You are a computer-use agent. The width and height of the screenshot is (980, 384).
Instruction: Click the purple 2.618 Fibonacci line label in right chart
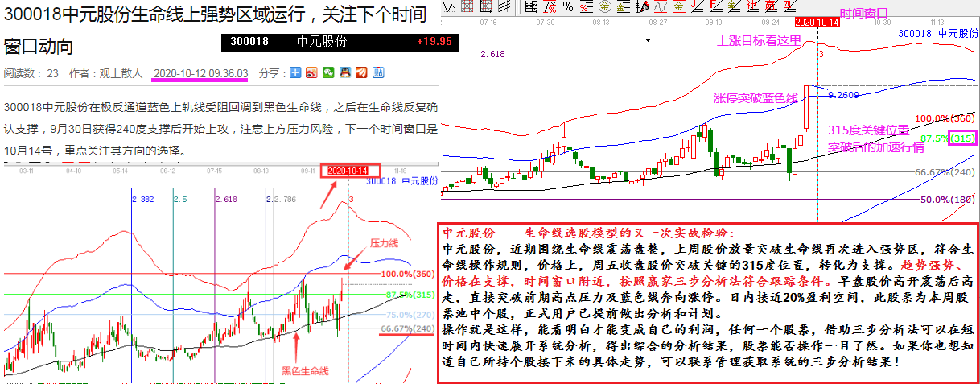(491, 53)
